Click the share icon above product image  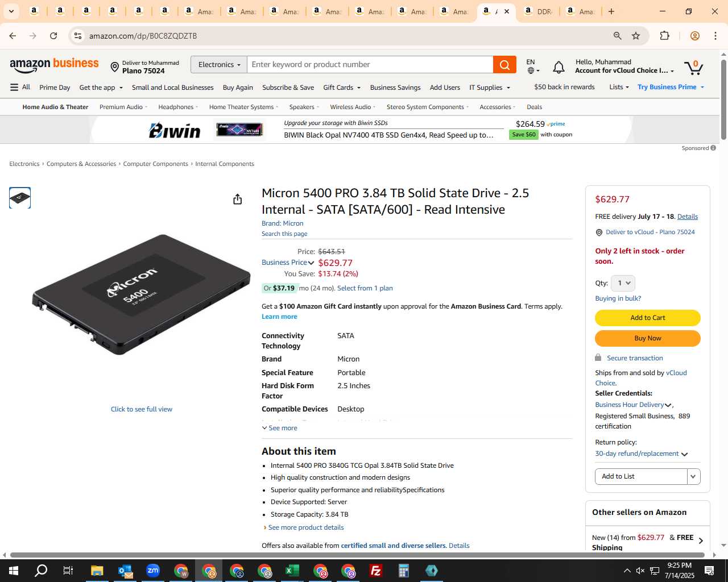[x=238, y=199]
